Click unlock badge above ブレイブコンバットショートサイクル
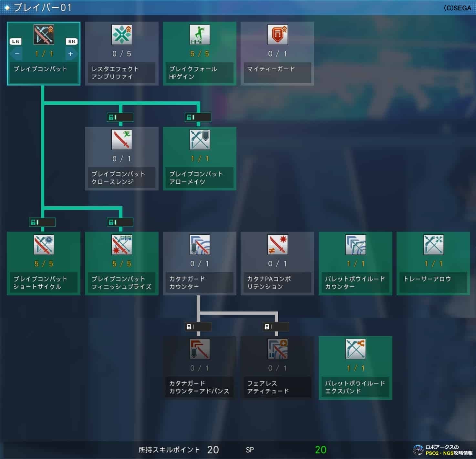 (42, 222)
